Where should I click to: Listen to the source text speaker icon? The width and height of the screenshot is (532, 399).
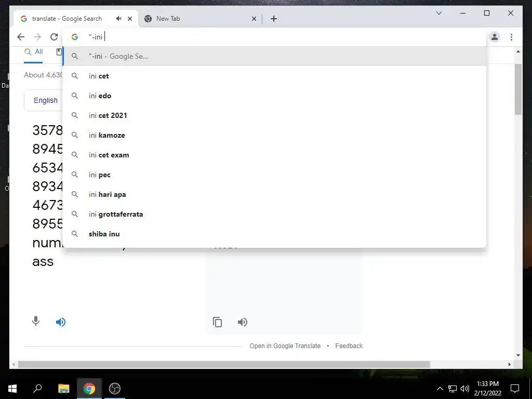coord(61,322)
